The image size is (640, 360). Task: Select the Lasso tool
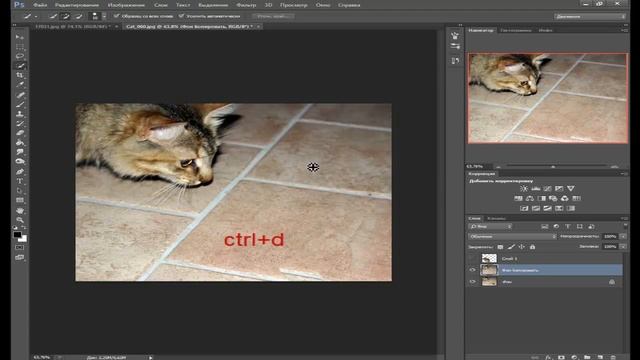20,56
